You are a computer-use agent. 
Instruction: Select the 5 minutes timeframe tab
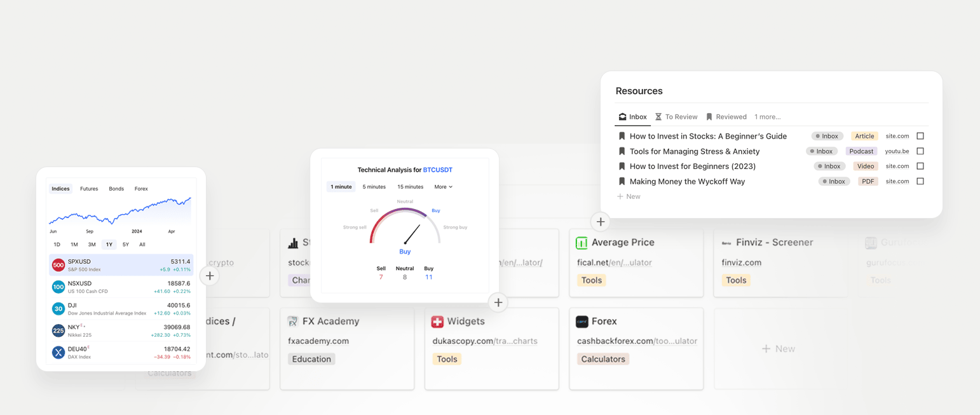(x=374, y=187)
